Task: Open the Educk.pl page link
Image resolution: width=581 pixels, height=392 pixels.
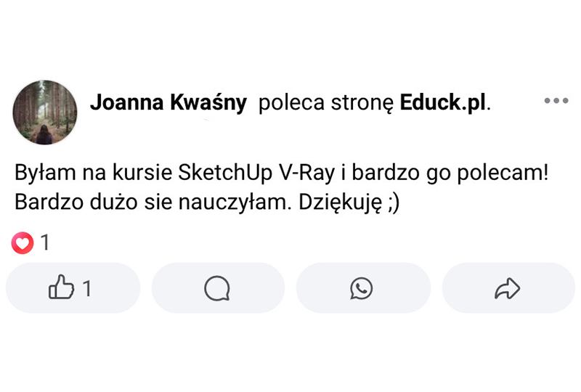Action: (x=444, y=104)
